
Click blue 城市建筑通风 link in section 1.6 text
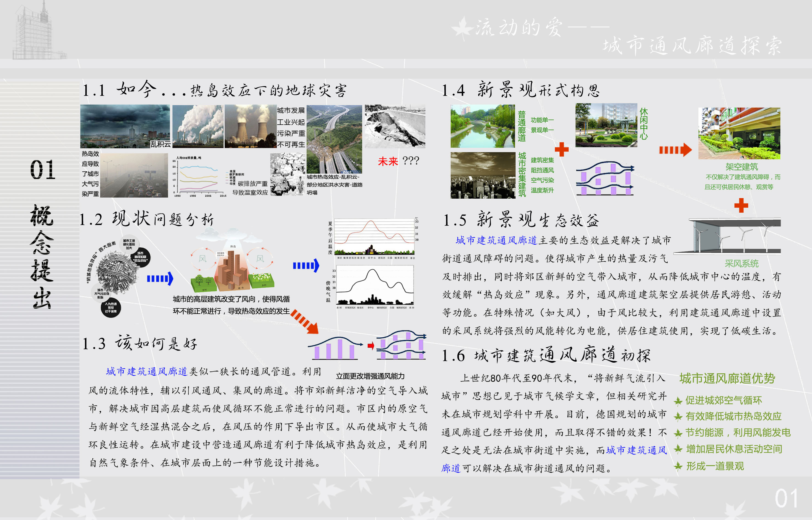coord(637,450)
